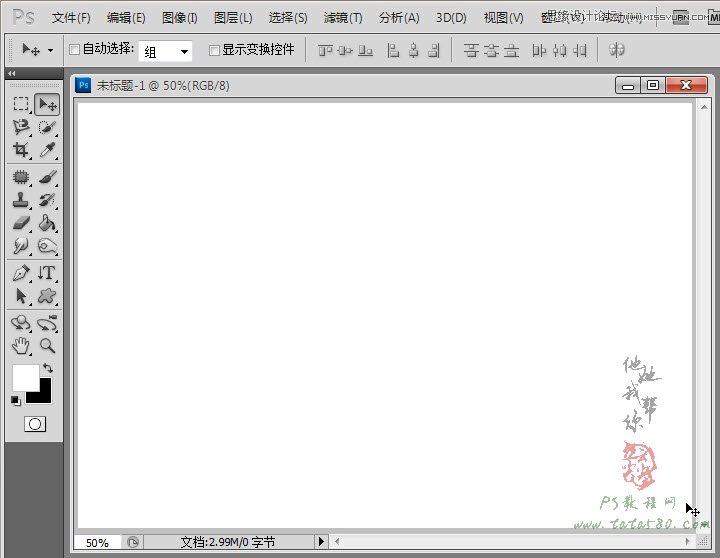720x558 pixels.
Task: Open the status bar info arrow menu
Action: (x=321, y=542)
